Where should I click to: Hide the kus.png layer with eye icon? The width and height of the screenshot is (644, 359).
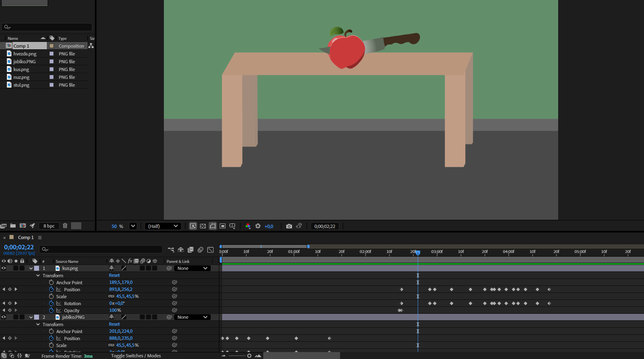pyautogui.click(x=4, y=268)
